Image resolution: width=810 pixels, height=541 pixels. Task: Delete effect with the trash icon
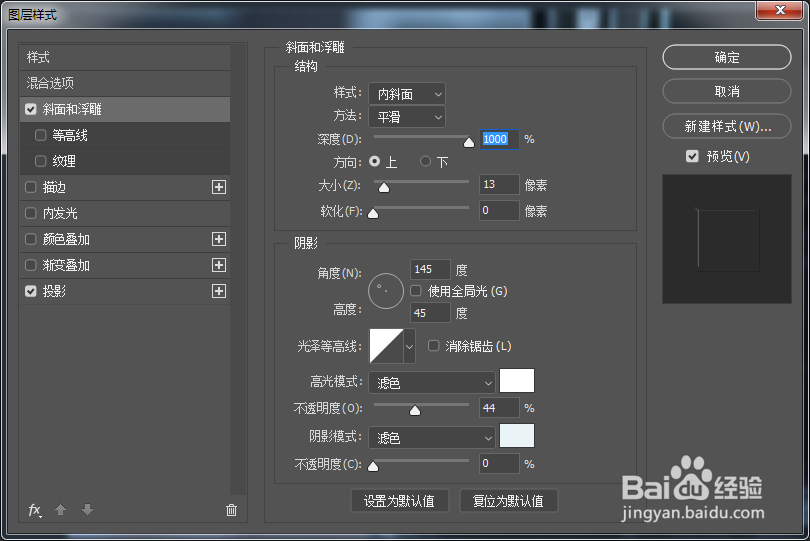pos(231,511)
